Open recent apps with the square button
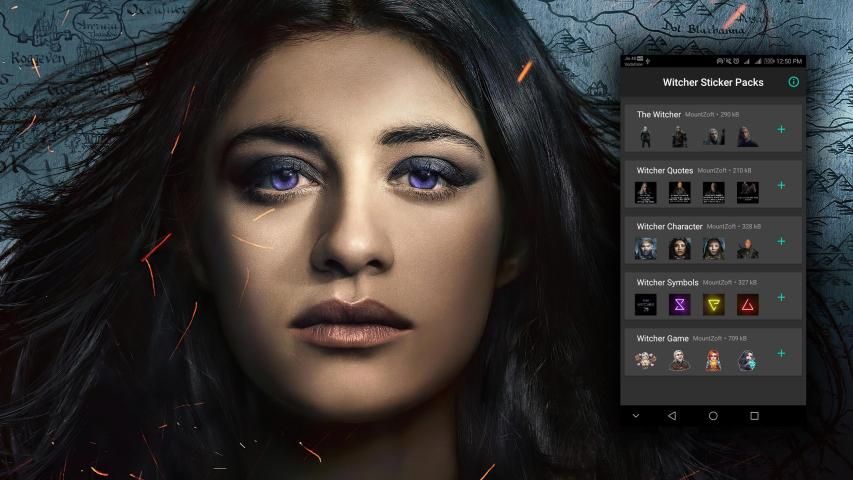 [754, 415]
